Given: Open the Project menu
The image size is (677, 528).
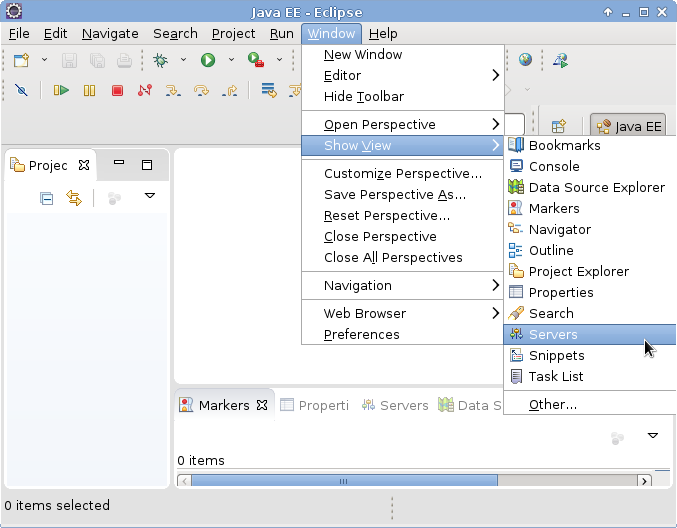Looking at the screenshot, I should pos(234,34).
